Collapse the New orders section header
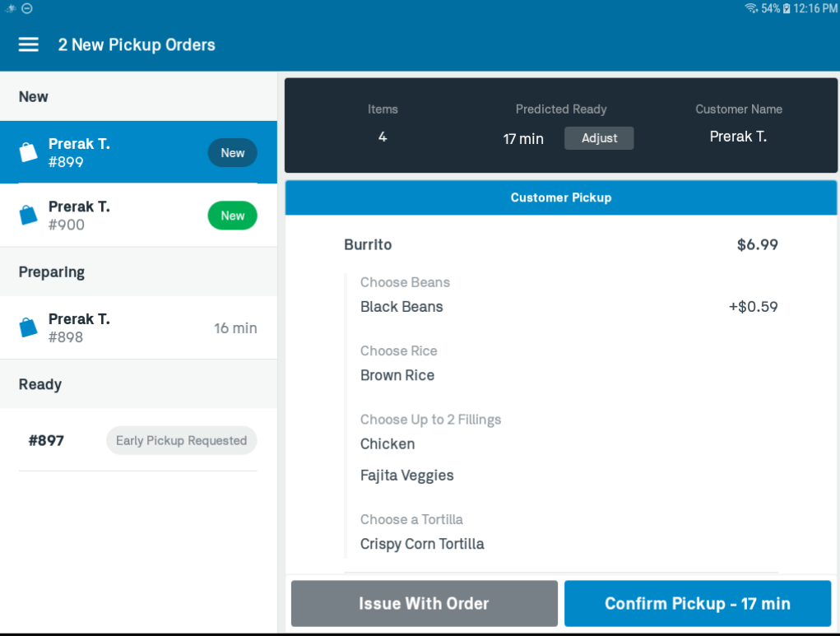Screen dimensions: 840x636 pyautogui.click(x=33, y=96)
